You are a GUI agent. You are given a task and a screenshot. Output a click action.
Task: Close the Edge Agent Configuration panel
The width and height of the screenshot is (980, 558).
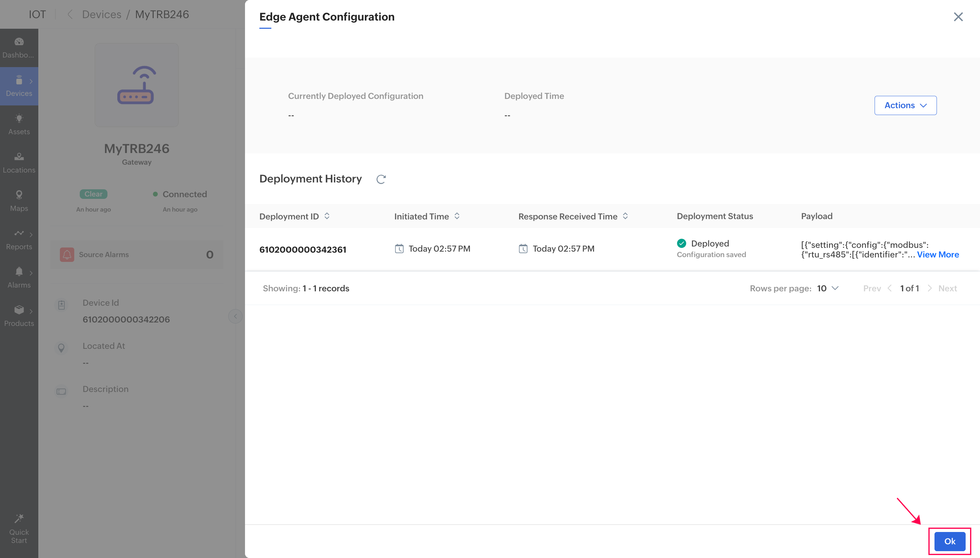pyautogui.click(x=958, y=17)
